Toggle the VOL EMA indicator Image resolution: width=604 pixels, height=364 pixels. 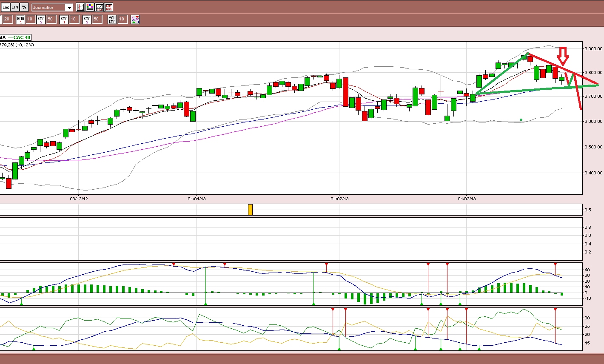click(112, 19)
